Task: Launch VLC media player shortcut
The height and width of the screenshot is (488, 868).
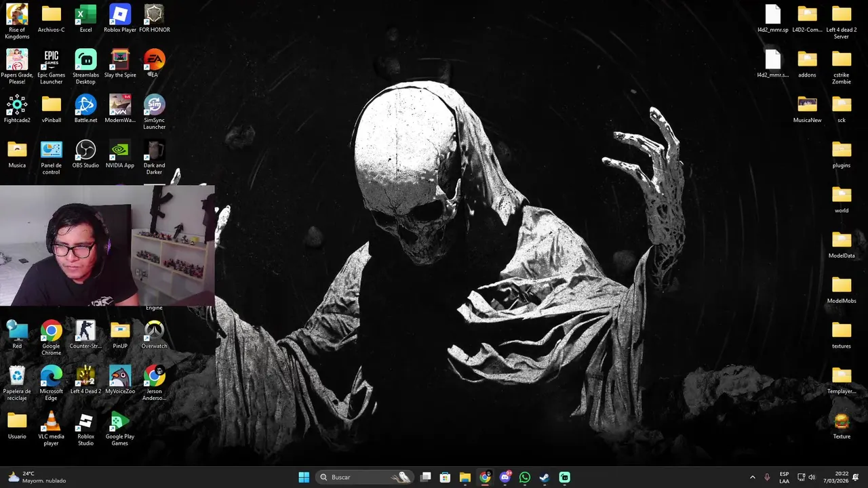Action: click(x=51, y=428)
